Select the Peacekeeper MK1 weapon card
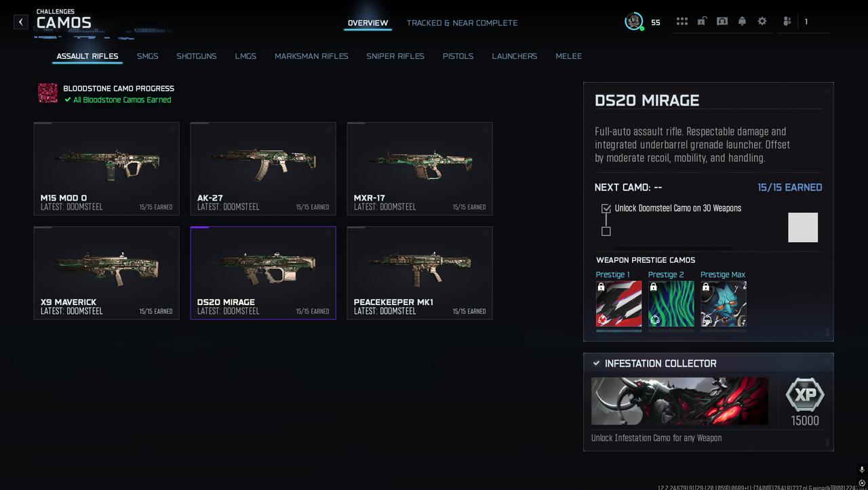This screenshot has height=490, width=868. 420,273
